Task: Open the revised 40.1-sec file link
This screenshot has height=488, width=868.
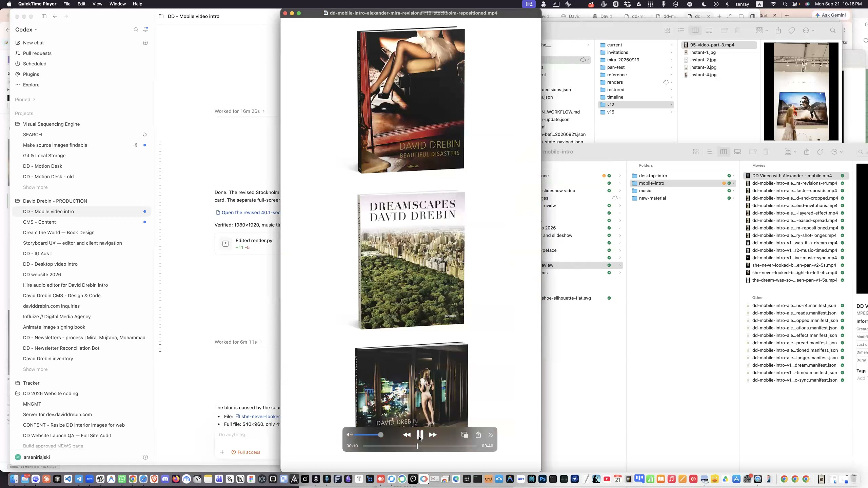Action: coord(248,212)
